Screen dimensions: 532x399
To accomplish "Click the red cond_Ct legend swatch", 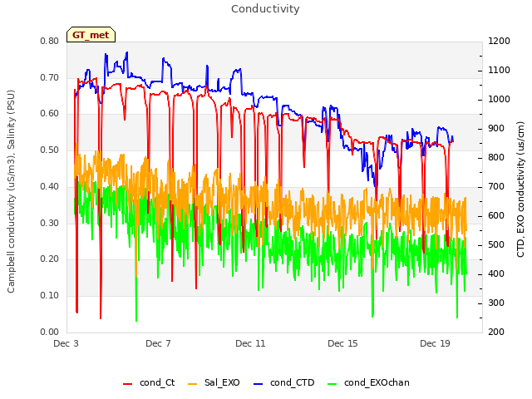I will [x=127, y=384].
